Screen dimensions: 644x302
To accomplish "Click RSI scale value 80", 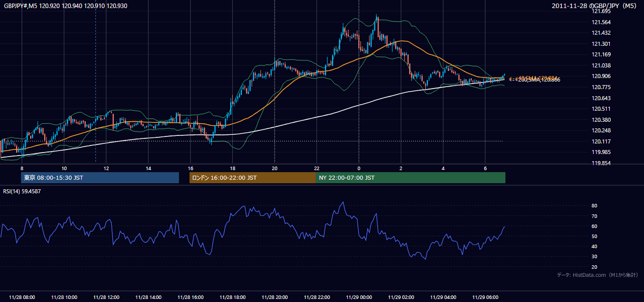I will [x=595, y=206].
